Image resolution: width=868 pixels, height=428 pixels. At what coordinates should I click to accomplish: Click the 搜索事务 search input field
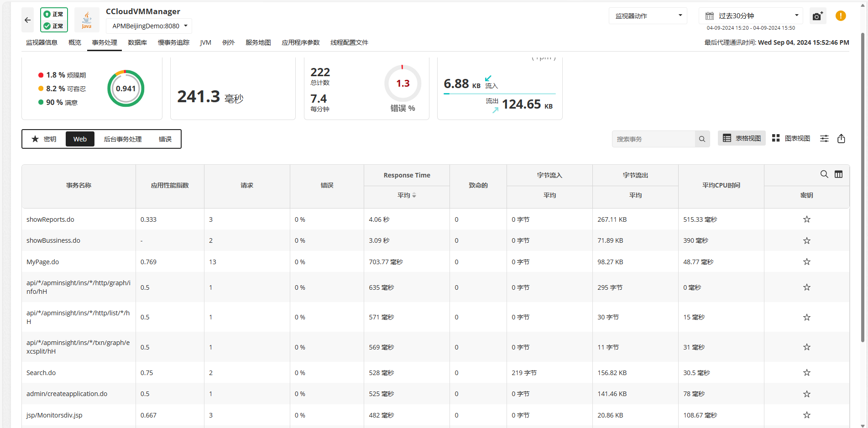pos(653,139)
